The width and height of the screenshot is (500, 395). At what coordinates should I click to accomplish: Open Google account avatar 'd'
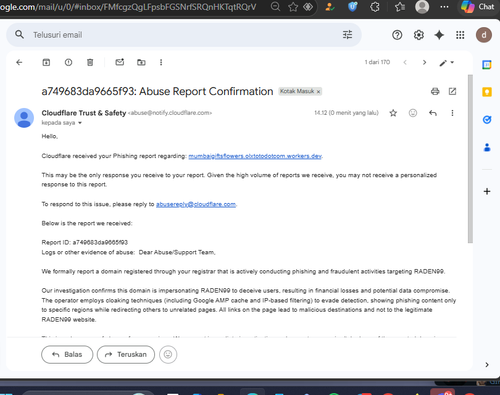pos(484,35)
